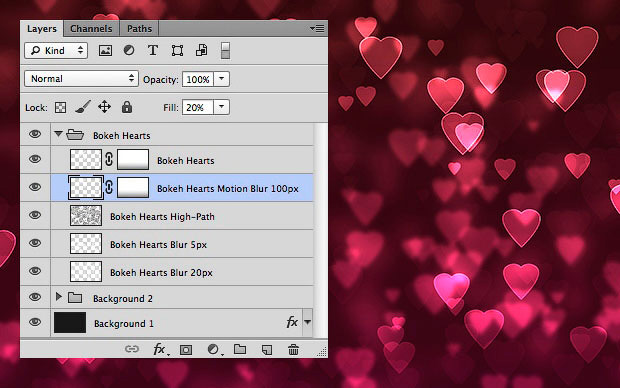620x388 pixels.
Task: Open the Fill slider arrow
Action: [x=221, y=107]
